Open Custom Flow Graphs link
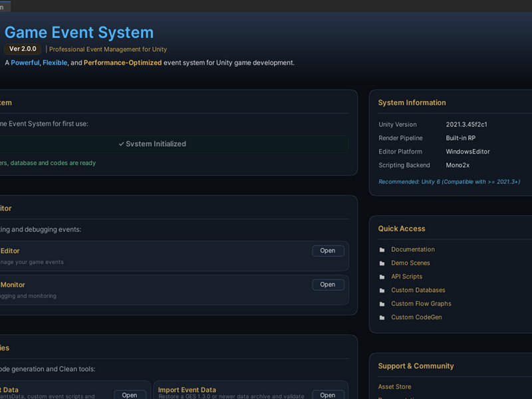 coord(421,304)
